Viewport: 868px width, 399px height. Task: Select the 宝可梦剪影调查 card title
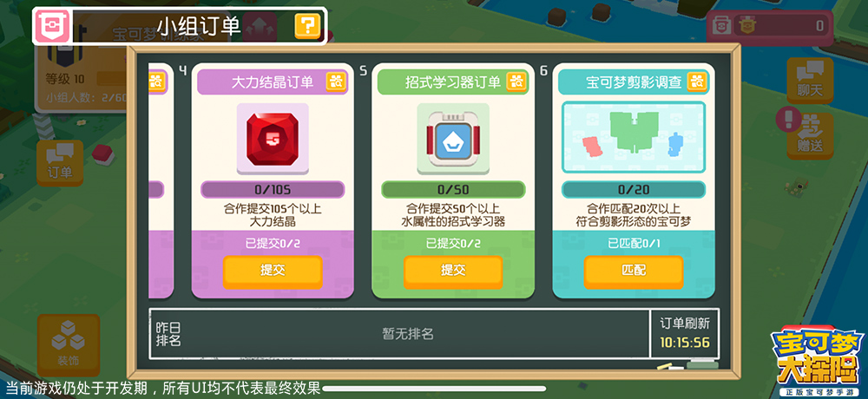click(x=634, y=82)
